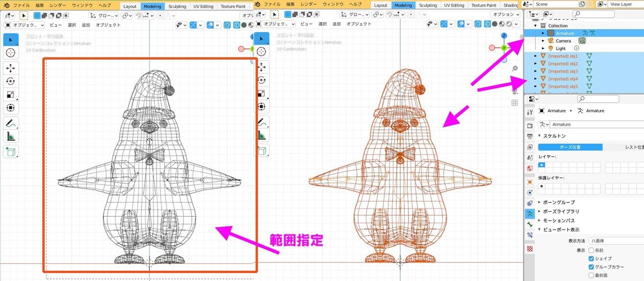
Task: Enable the 最前面 checkbox
Action: 591,275
